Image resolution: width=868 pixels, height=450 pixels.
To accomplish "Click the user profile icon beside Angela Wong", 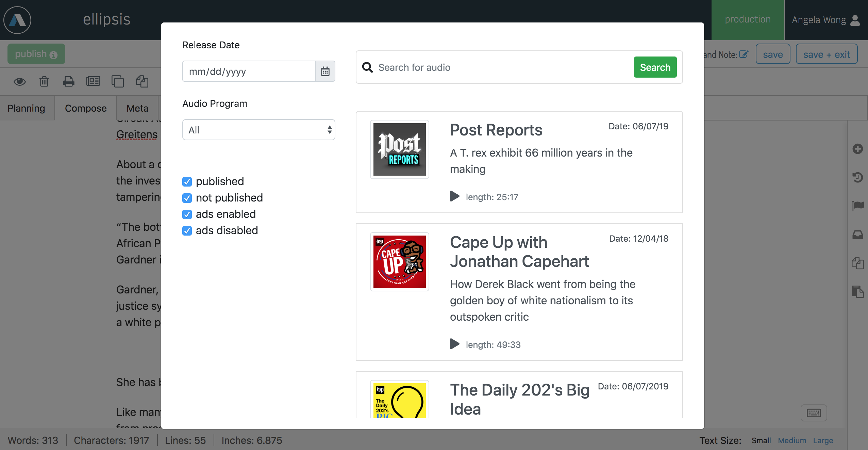I will pyautogui.click(x=855, y=20).
